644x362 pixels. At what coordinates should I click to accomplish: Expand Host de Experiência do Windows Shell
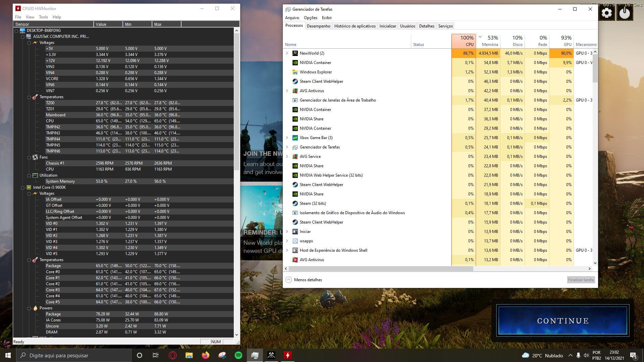[287, 250]
